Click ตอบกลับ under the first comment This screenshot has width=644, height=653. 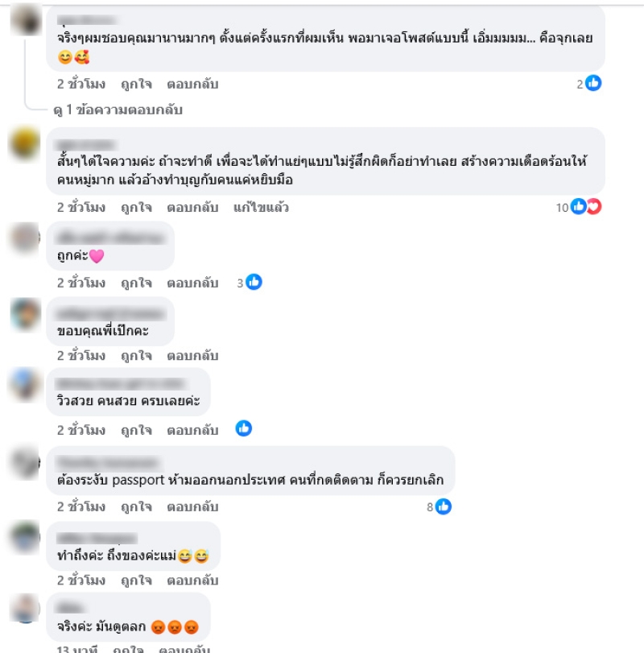click(192, 84)
